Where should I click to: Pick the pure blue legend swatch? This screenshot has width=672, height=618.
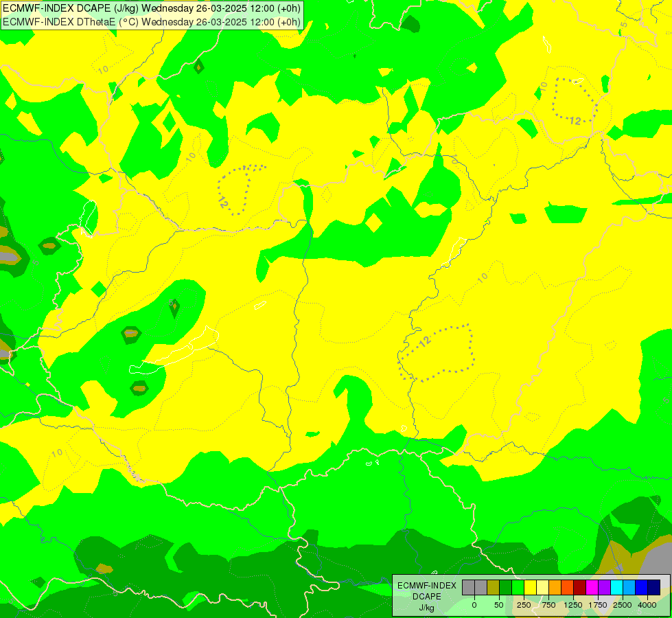pyautogui.click(x=642, y=588)
